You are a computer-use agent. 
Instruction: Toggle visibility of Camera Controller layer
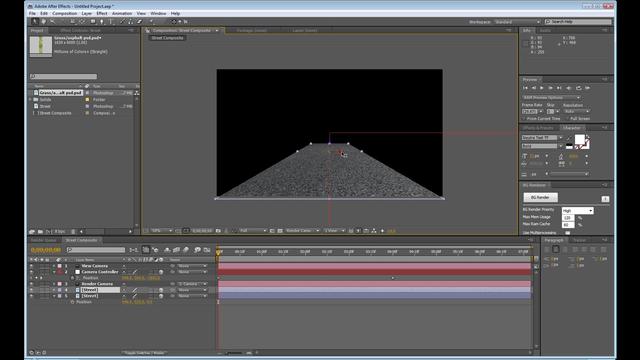tap(31, 272)
